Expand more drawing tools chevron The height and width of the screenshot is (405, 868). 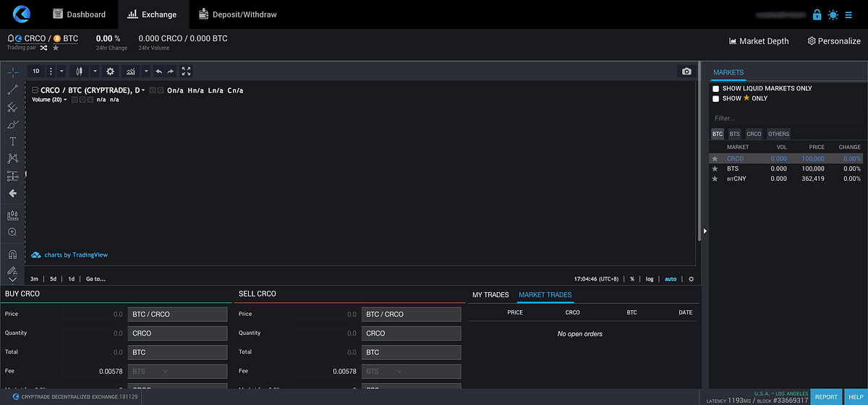pyautogui.click(x=12, y=279)
